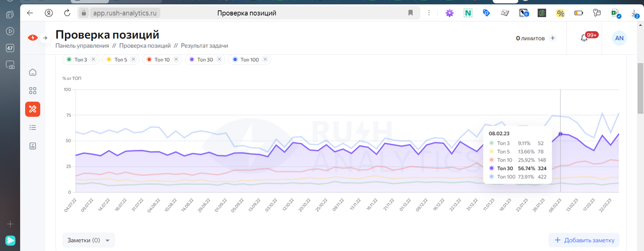The height and width of the screenshot is (251, 644).
Task: Add limits with the plus button
Action: point(553,38)
